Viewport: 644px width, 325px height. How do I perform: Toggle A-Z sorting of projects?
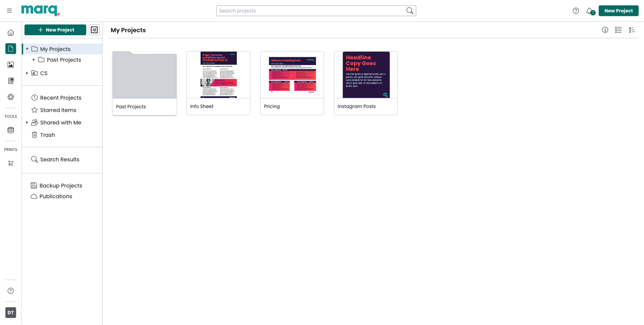[x=632, y=30]
